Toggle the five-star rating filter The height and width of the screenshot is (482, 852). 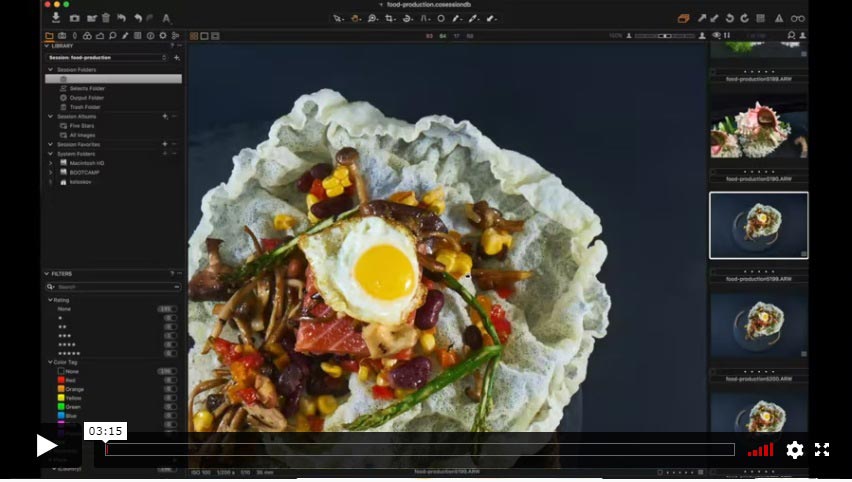click(171, 353)
